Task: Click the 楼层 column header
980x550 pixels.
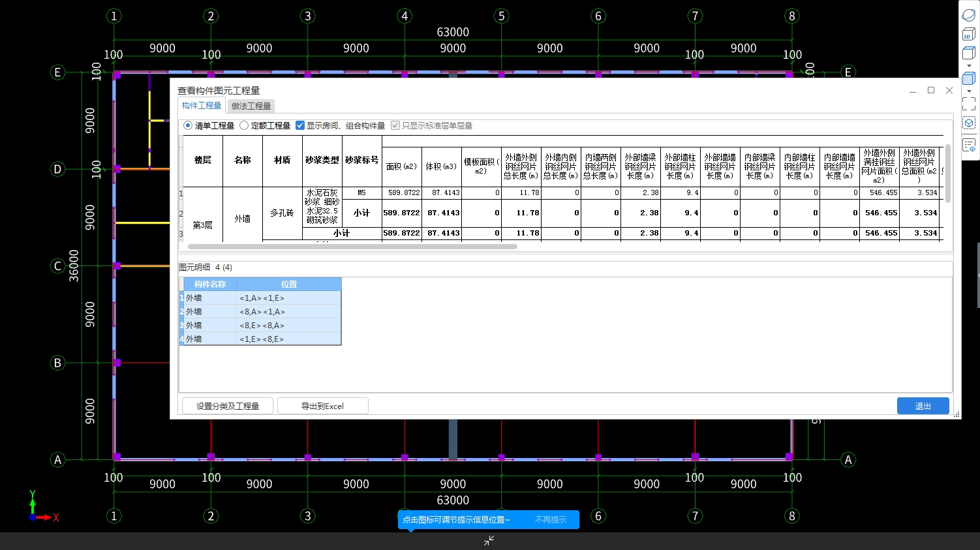Action: click(x=203, y=160)
